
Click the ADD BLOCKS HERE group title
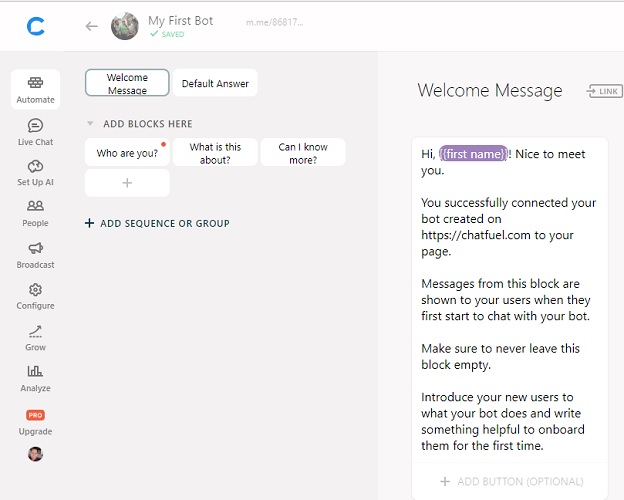click(x=148, y=124)
